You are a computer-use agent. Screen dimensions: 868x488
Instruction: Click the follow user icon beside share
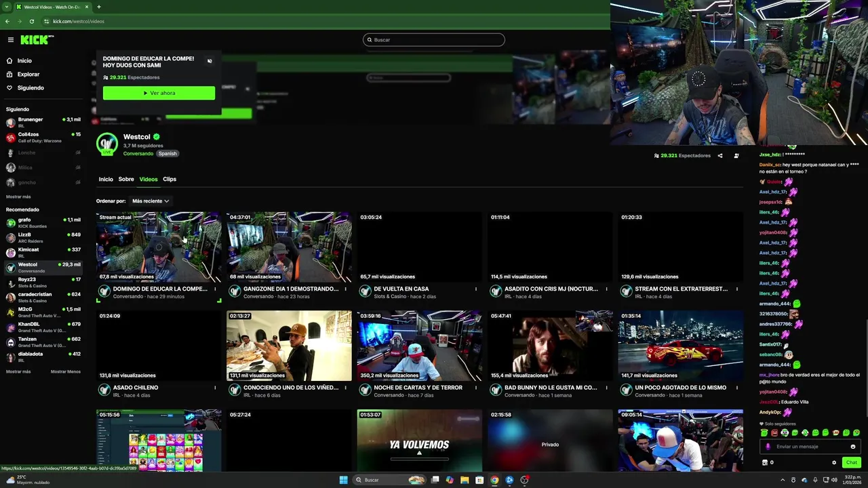[x=736, y=155]
